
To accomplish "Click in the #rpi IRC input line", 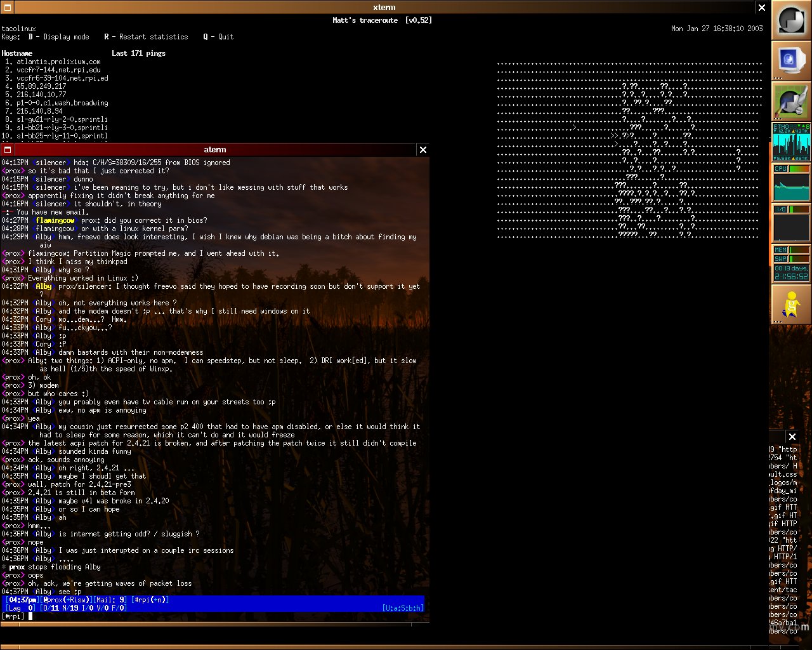I will (214, 616).
